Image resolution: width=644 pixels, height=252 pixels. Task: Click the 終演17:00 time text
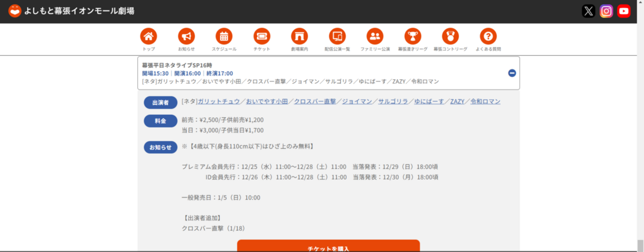click(x=220, y=73)
